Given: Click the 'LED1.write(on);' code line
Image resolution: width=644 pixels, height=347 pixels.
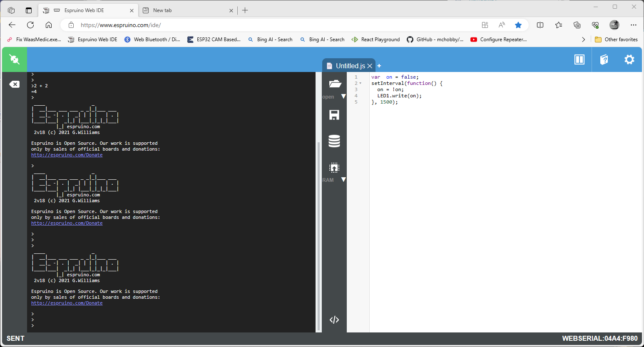Looking at the screenshot, I should coord(400,96).
